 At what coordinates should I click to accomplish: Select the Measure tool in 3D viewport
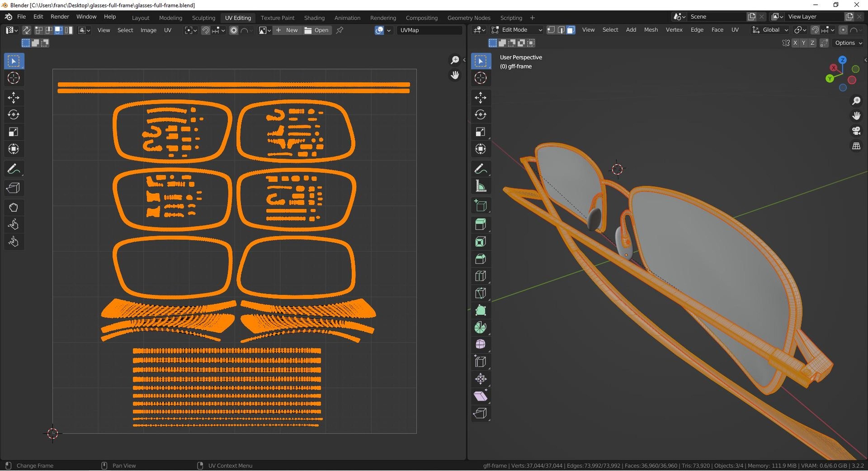coord(481,186)
